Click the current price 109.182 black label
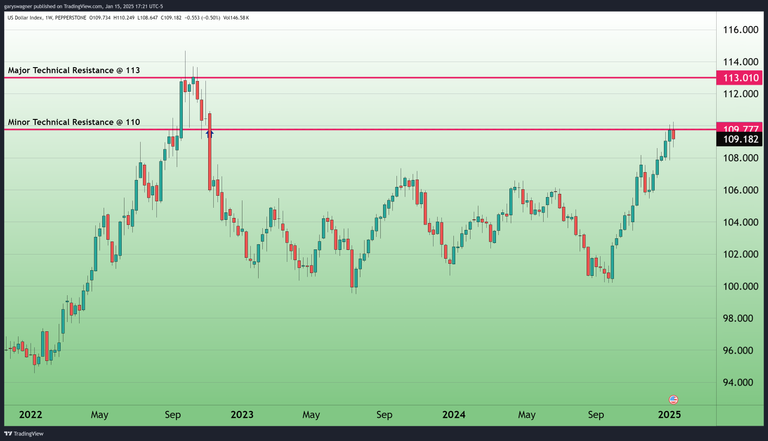This screenshot has width=768, height=441. [x=742, y=140]
